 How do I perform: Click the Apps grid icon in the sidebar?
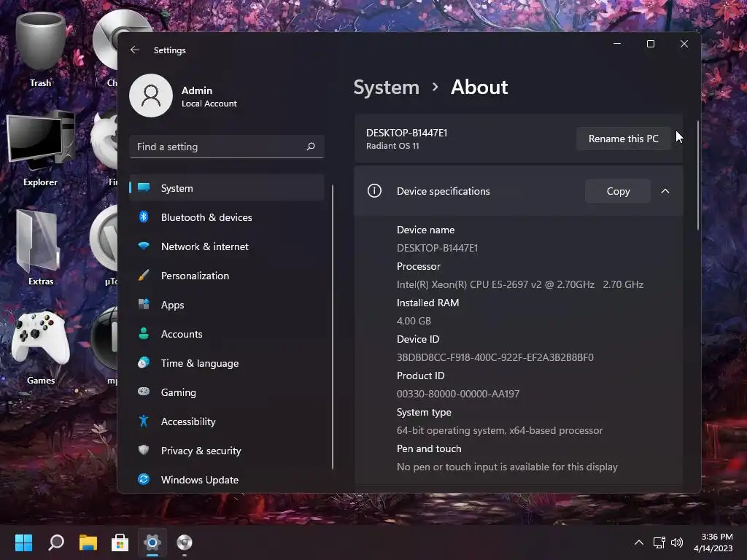click(x=144, y=304)
